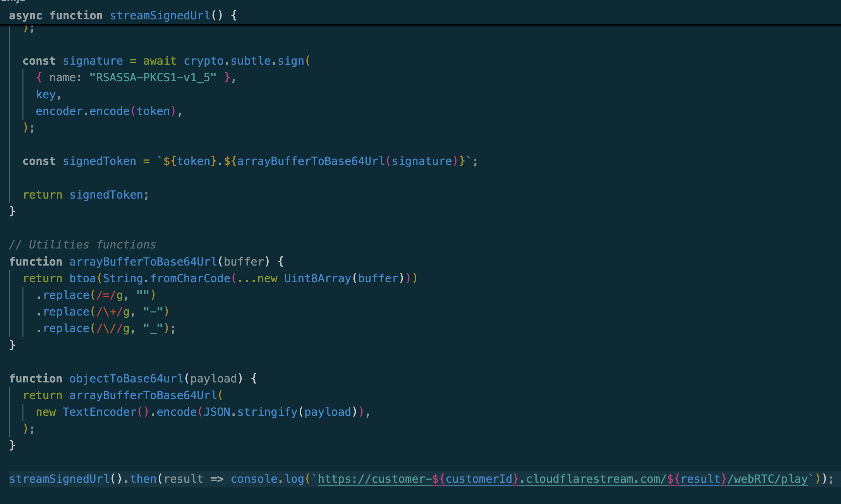
Task: Click crypto in crypto.subtle.sign call
Action: click(203, 61)
